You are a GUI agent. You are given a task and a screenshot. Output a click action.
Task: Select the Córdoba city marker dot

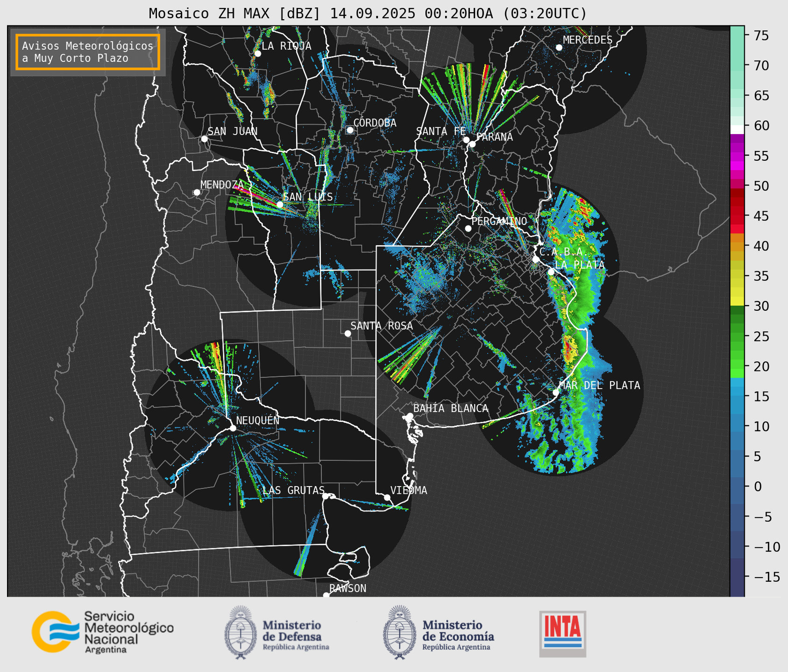pyautogui.click(x=350, y=130)
